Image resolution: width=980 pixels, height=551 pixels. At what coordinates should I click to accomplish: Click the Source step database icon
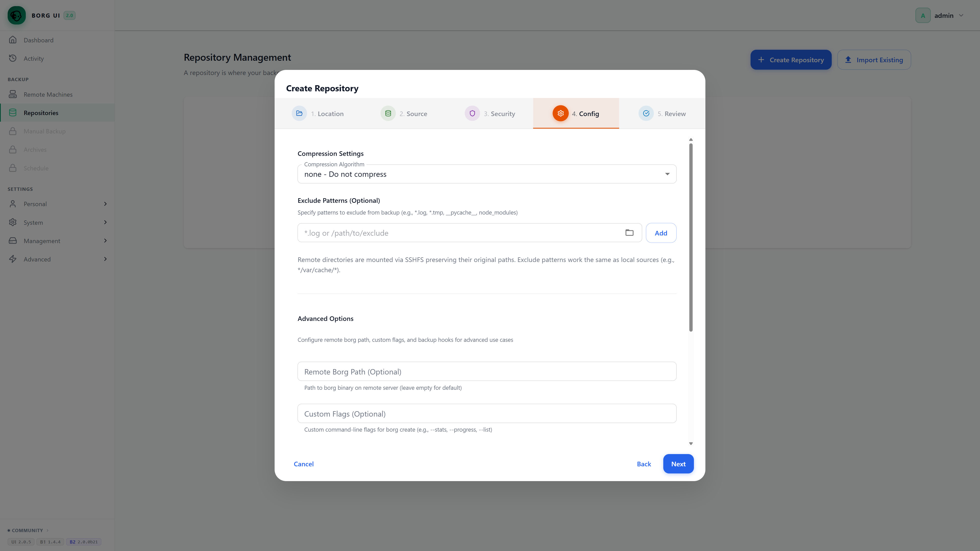point(388,113)
